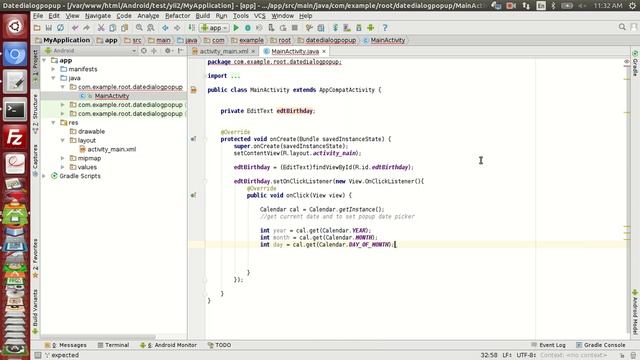Open Terminal from the Ubuntu dock
This screenshot has height=360, width=640.
[x=15, y=110]
